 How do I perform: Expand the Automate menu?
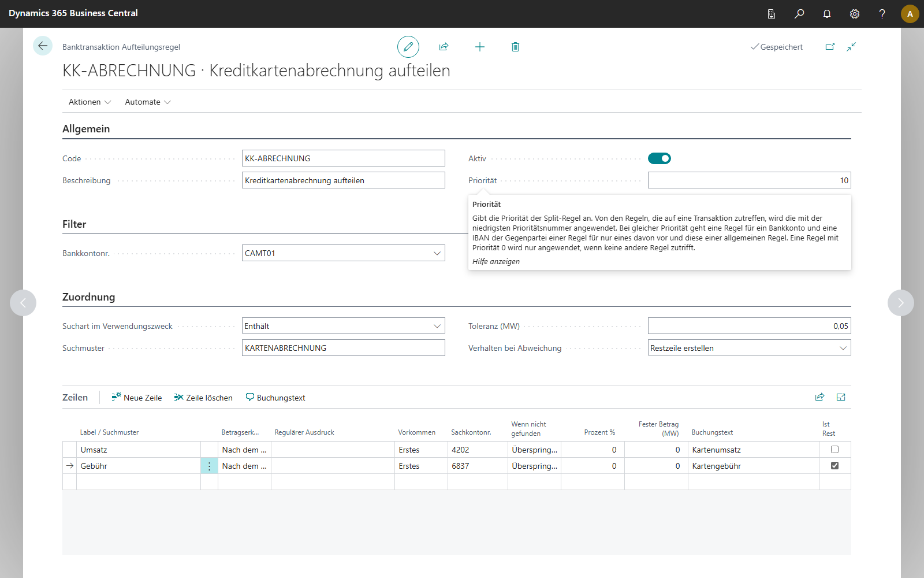click(x=148, y=102)
